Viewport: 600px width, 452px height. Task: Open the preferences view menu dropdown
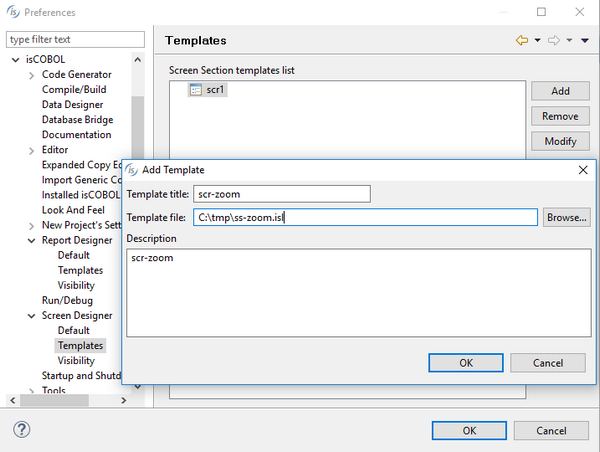coord(584,41)
